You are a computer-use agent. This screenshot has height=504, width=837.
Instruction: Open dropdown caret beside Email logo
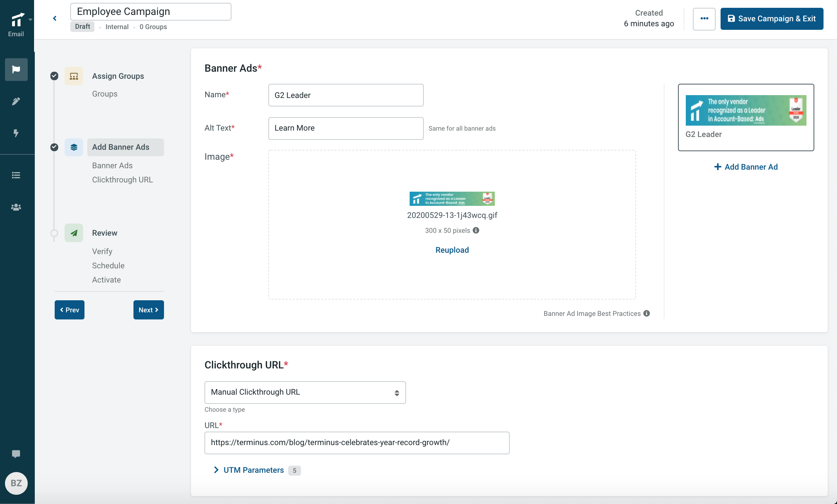coord(31,20)
